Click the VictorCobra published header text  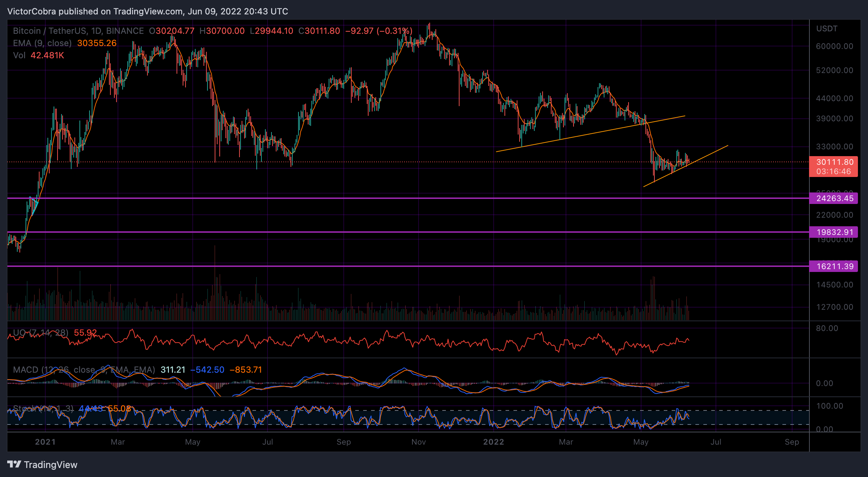[147, 12]
